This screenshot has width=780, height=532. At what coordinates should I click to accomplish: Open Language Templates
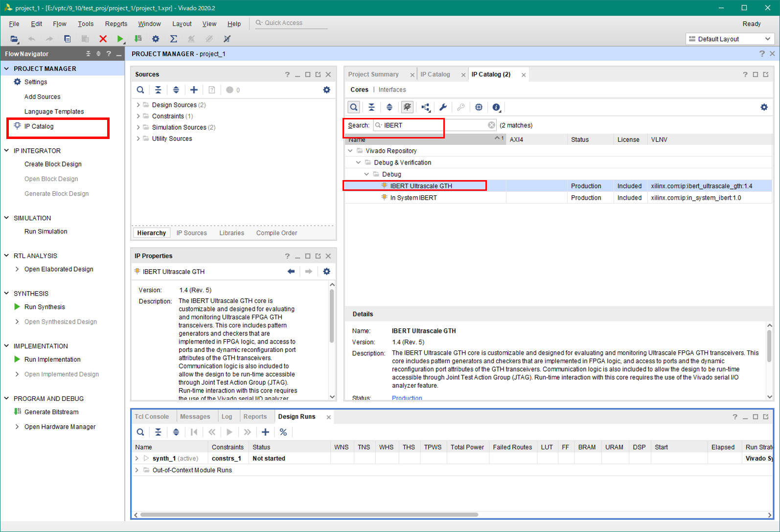(54, 112)
